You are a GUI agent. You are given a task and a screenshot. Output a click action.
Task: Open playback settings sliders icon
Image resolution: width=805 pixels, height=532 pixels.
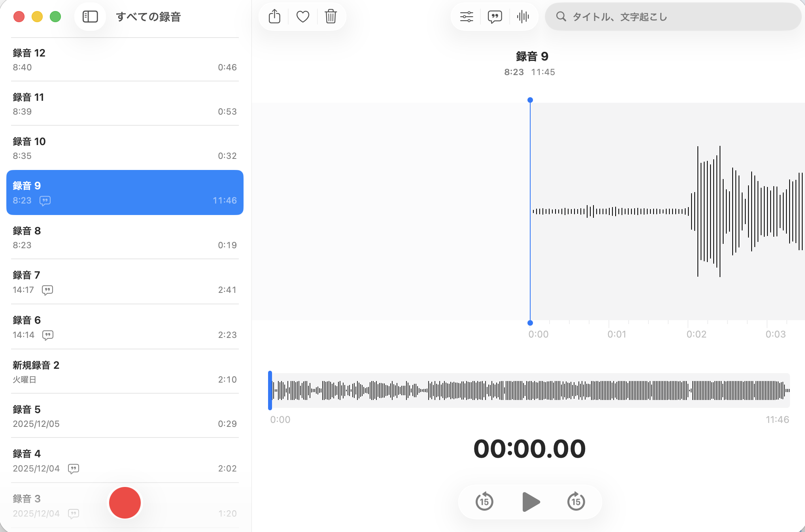tap(467, 17)
